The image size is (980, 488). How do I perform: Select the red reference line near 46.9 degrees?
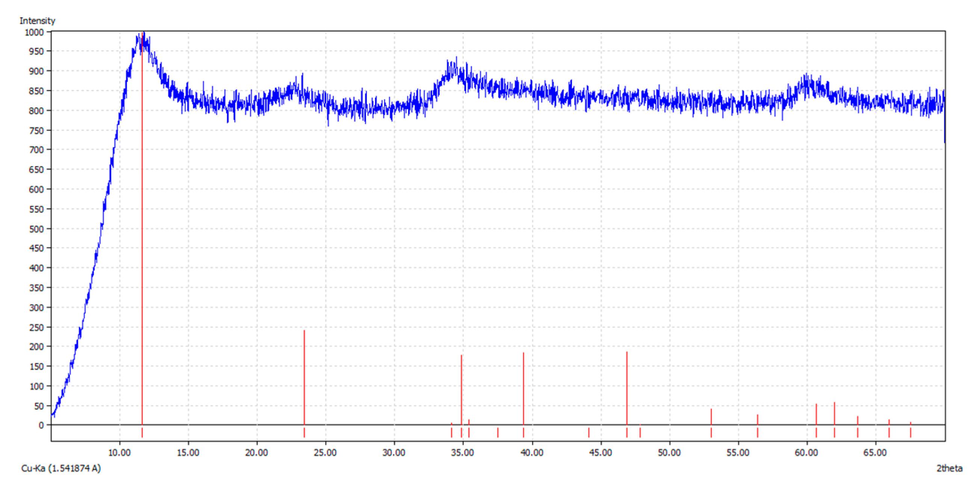tap(626, 388)
